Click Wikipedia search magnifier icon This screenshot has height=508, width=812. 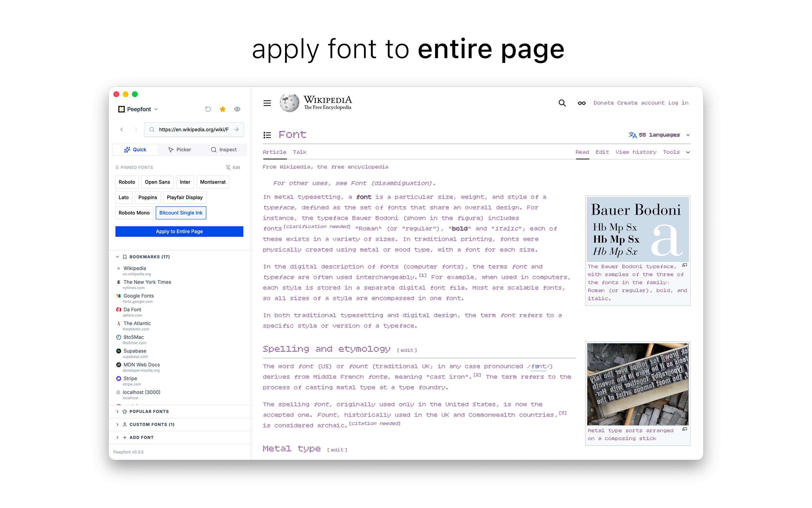(562, 103)
